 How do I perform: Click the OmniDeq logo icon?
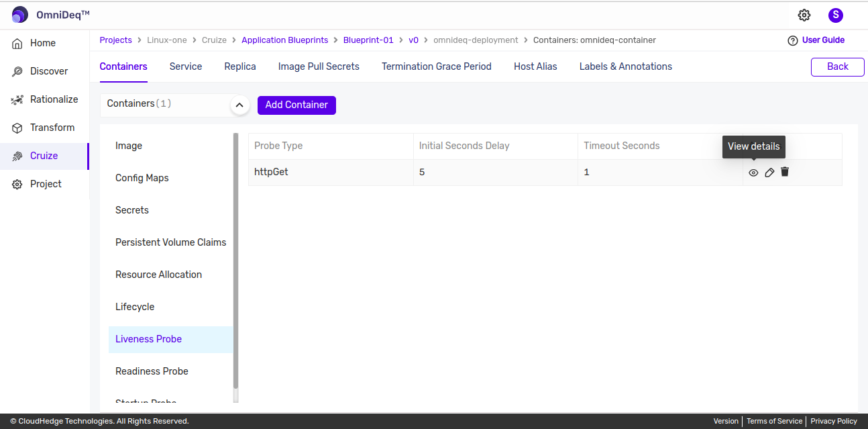tap(20, 15)
